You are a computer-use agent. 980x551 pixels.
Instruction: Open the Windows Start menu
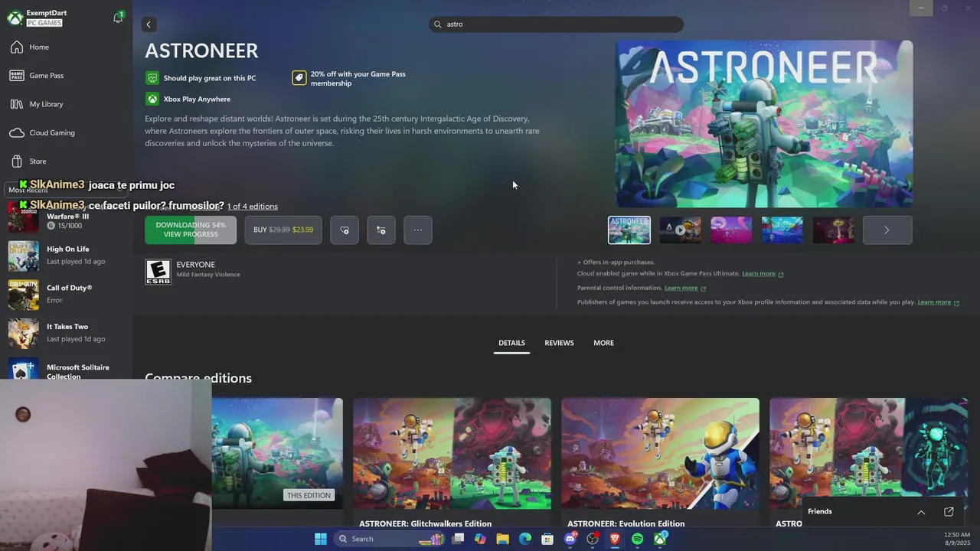click(321, 539)
